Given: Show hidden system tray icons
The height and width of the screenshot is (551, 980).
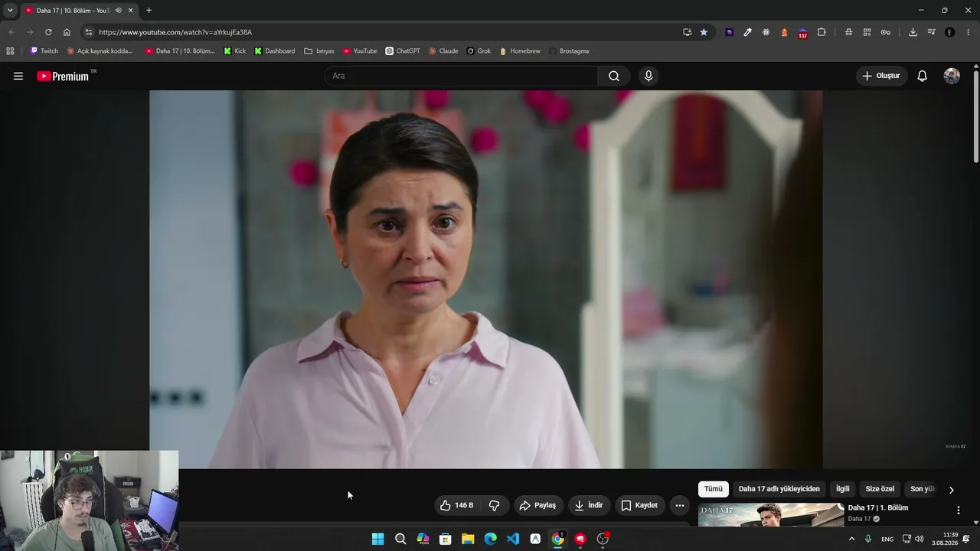Looking at the screenshot, I should coord(851,540).
